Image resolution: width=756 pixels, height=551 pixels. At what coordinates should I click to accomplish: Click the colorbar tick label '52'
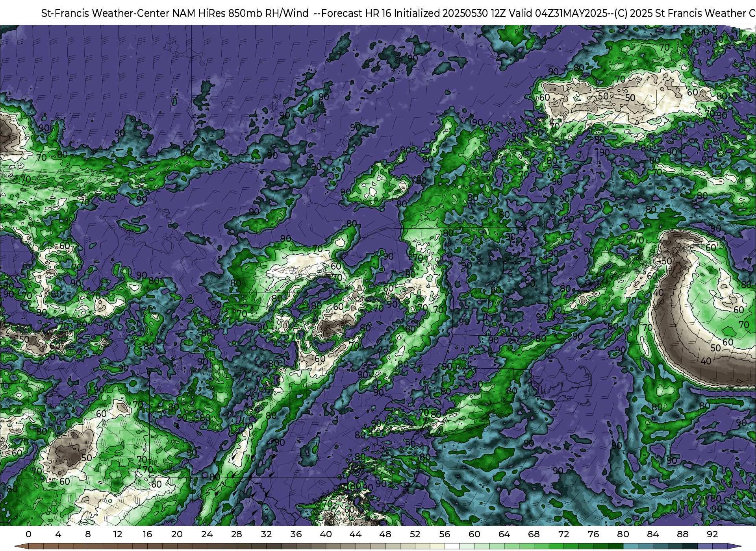[415, 534]
